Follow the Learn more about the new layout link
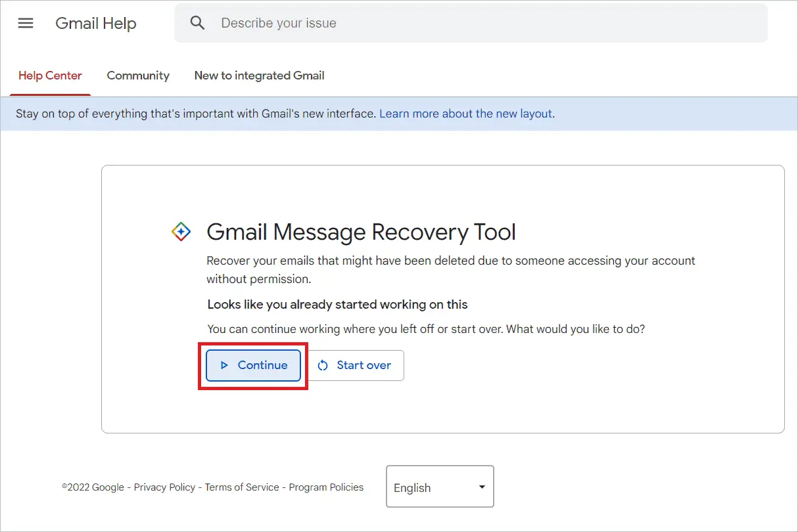The width and height of the screenshot is (798, 532). coord(465,114)
